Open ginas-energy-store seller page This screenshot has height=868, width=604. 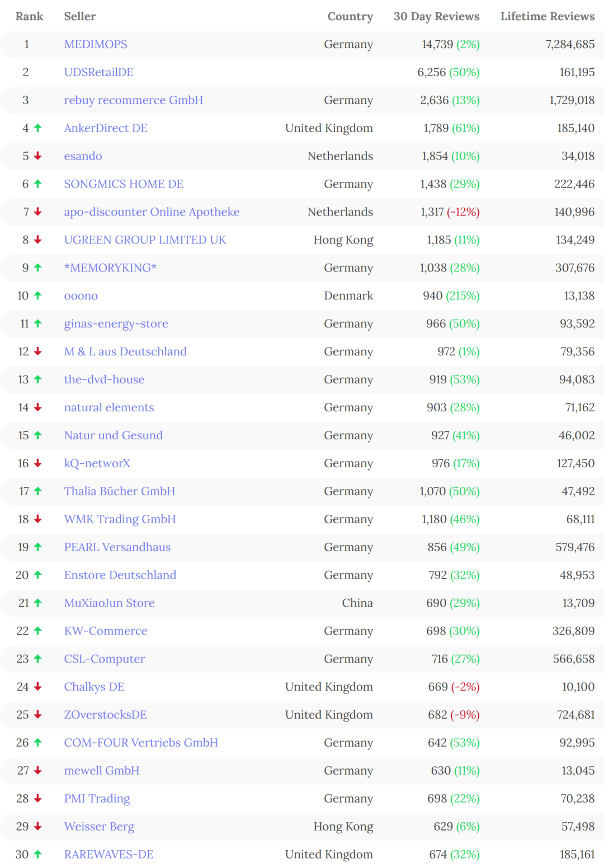pyautogui.click(x=116, y=323)
